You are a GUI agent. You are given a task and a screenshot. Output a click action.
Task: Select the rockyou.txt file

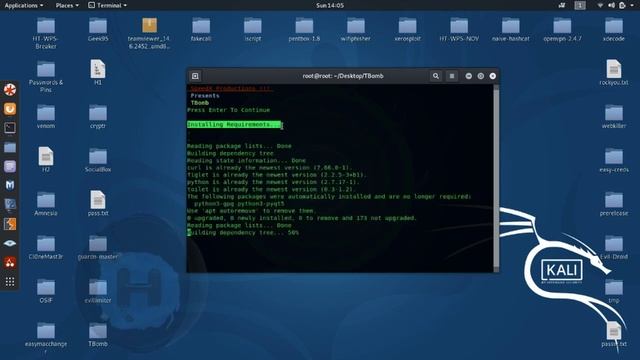pos(614,73)
